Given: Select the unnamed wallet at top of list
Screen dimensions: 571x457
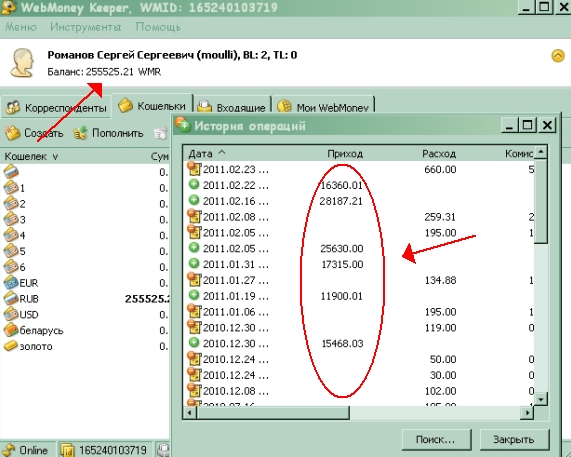Looking at the screenshot, I should 11,172.
